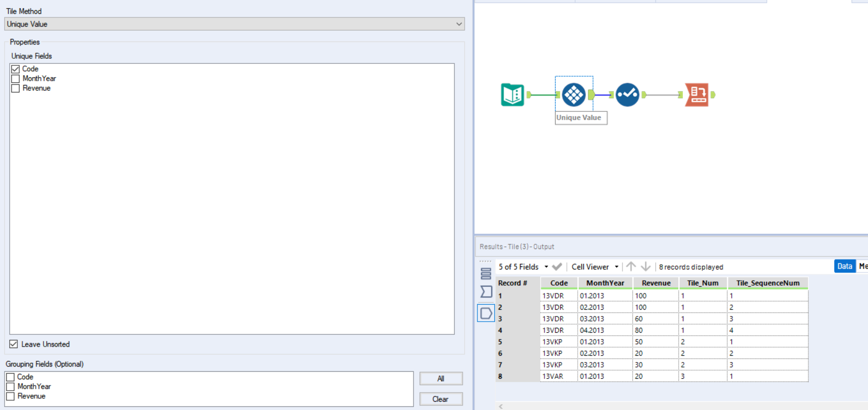Screen dimensions: 868x410
Task: Click the checkmark icon beside field selector
Action: [557, 267]
